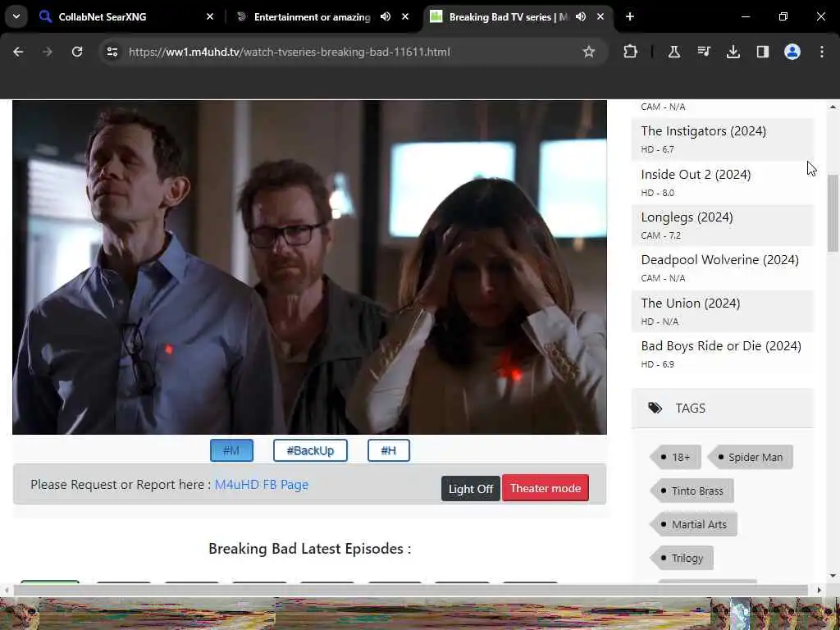The width and height of the screenshot is (840, 630).
Task: Mute audio on the Entertainment tab
Action: coord(386,16)
